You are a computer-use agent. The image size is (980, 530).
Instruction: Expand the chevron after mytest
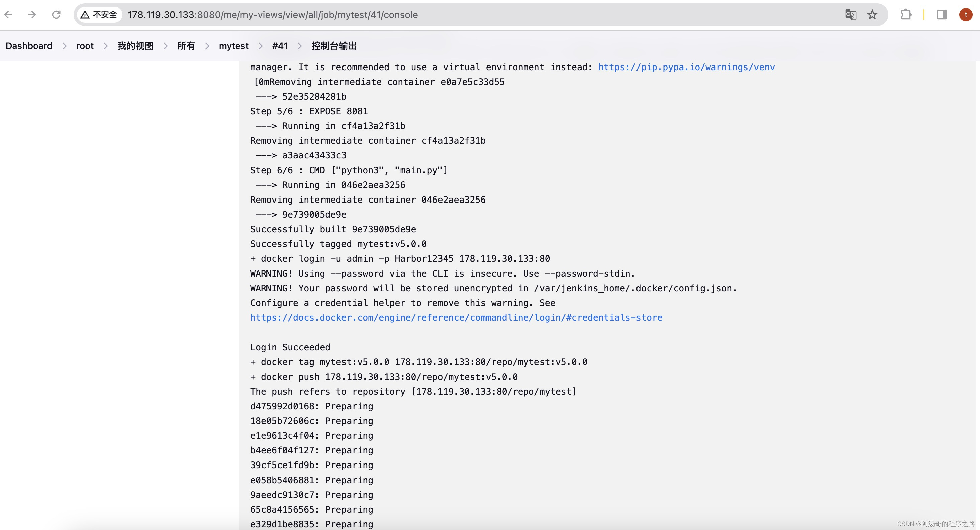click(x=260, y=46)
